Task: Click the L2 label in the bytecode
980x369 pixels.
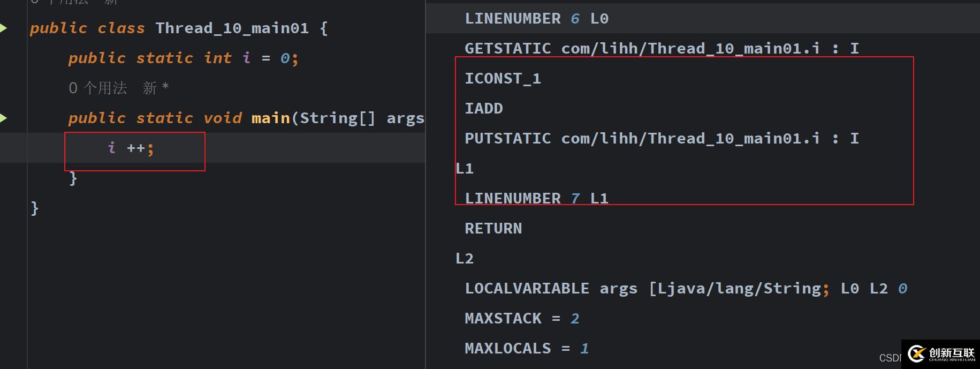Action: click(464, 259)
